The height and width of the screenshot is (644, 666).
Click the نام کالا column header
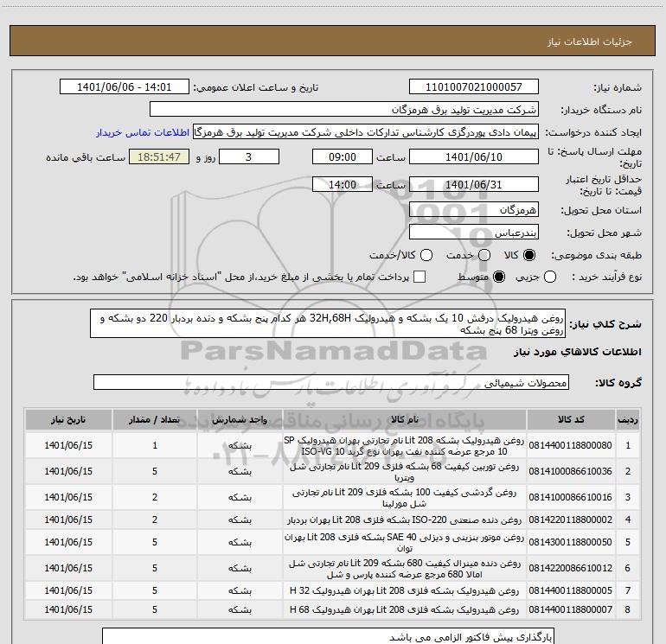pyautogui.click(x=405, y=419)
